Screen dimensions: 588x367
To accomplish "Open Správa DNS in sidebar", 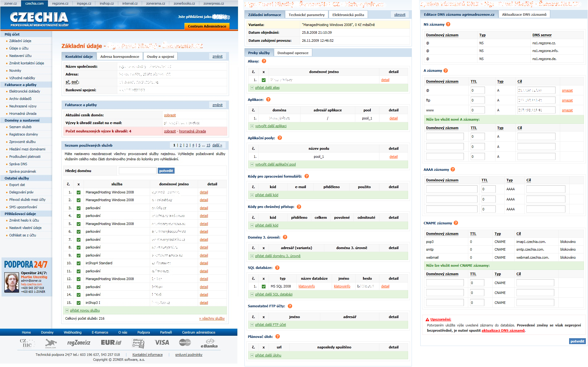I will (18, 164).
